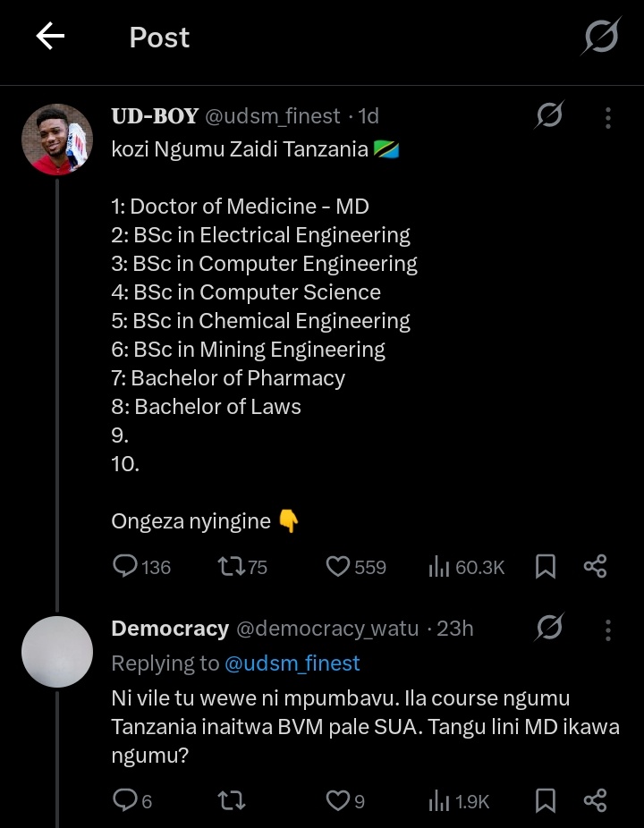644x828 pixels.
Task: Go back using the arrow icon
Action: coord(50,36)
